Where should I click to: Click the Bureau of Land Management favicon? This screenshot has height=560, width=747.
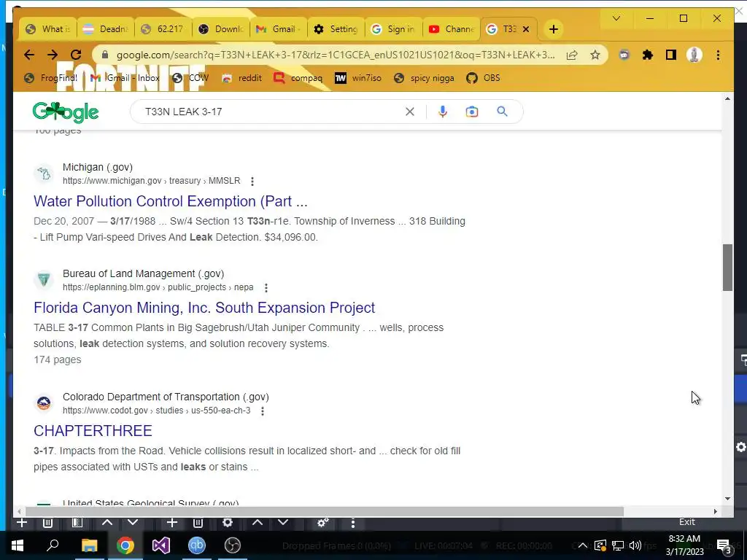44,280
